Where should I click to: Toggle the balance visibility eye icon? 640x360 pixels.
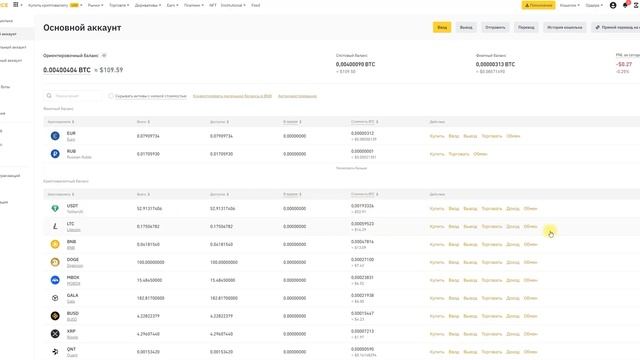point(104,56)
